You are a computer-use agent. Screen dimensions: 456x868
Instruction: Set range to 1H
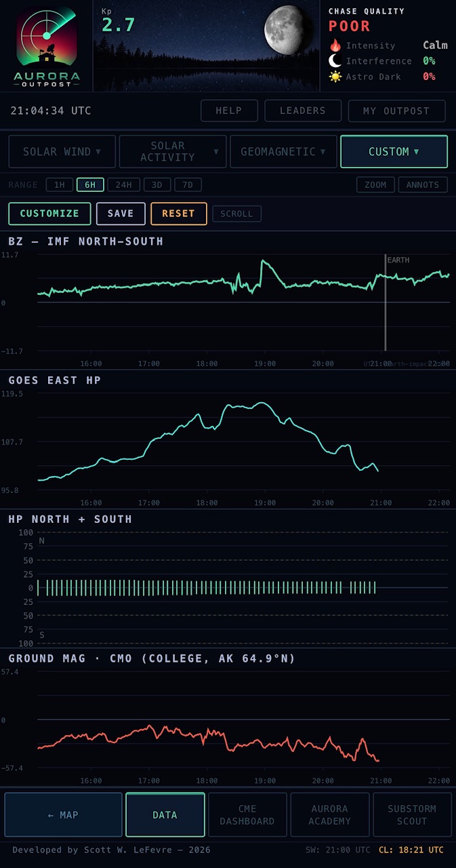point(60,184)
